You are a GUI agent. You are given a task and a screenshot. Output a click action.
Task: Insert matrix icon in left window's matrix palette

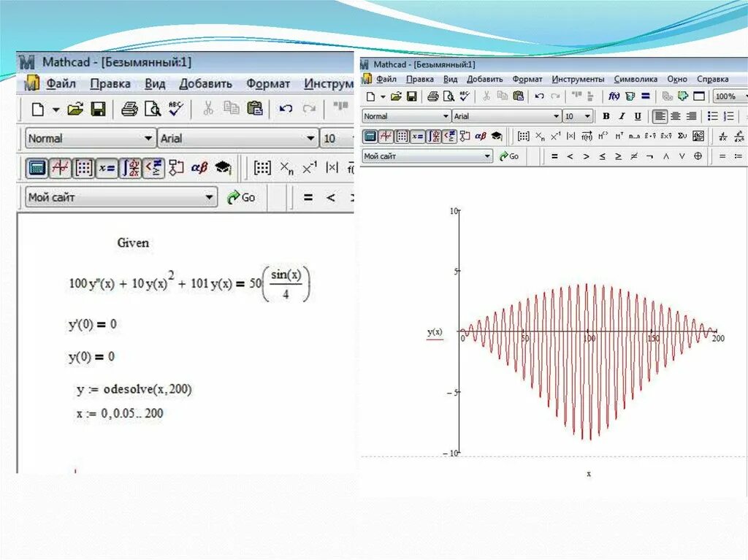point(262,168)
